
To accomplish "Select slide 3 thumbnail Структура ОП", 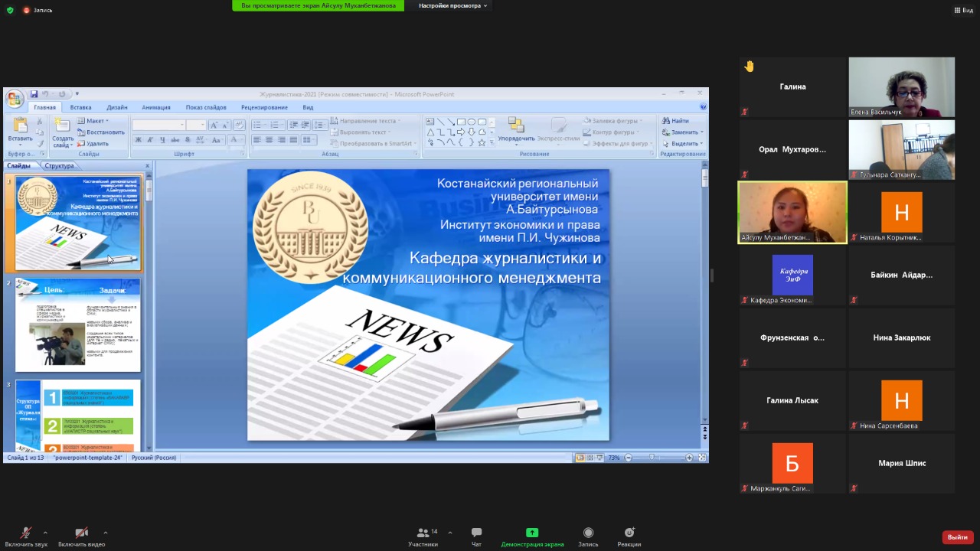I will [x=78, y=416].
